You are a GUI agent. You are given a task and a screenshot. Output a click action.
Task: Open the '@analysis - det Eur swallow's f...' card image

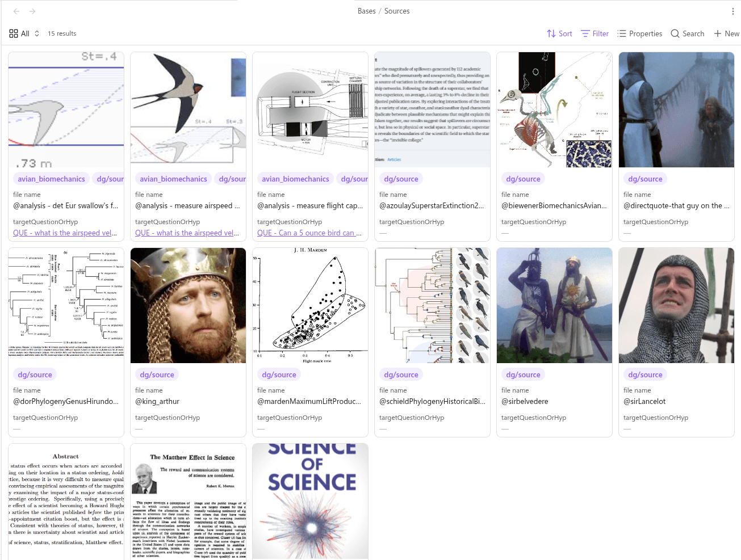(x=66, y=110)
